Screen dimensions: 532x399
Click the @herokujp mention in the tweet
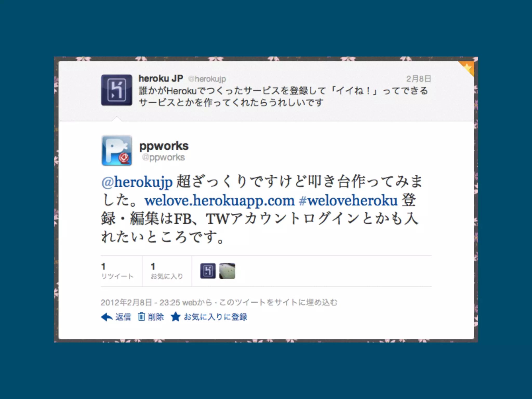click(x=137, y=182)
